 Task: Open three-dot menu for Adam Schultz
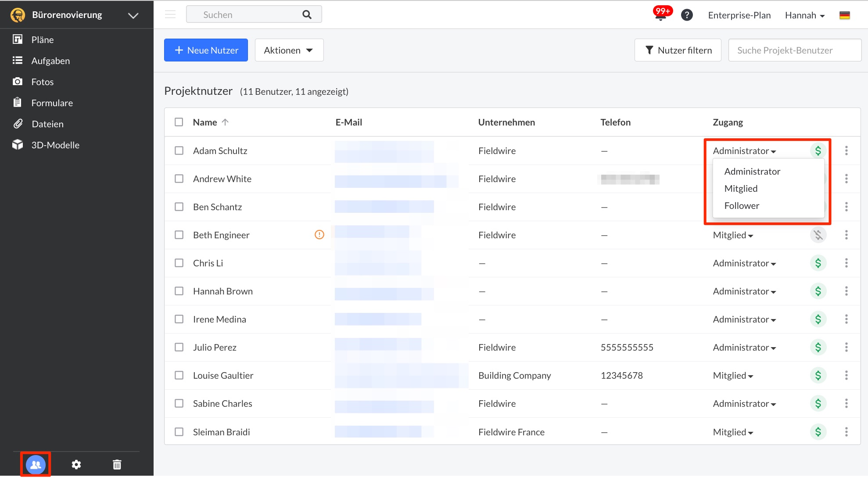pyautogui.click(x=846, y=151)
